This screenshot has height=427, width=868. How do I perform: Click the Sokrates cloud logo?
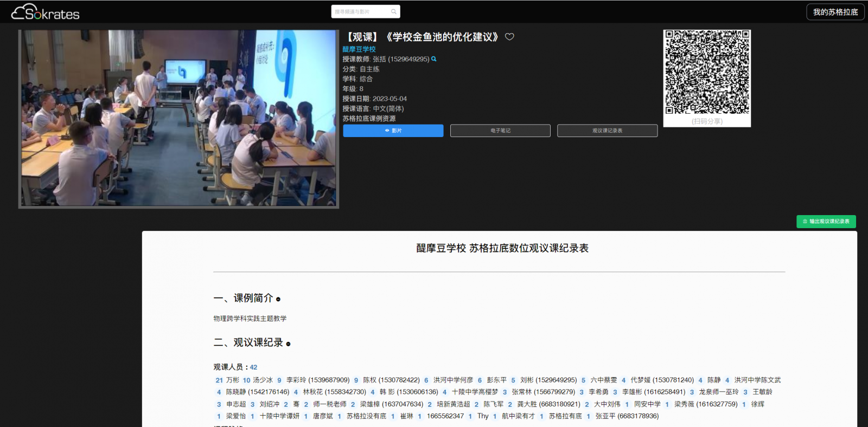click(45, 12)
